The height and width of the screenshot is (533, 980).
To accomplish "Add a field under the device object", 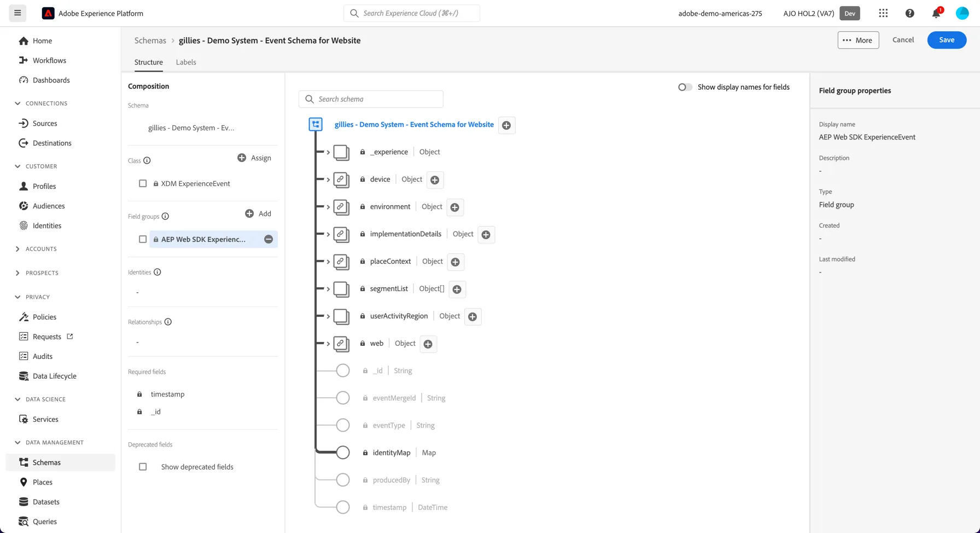I will tap(435, 180).
